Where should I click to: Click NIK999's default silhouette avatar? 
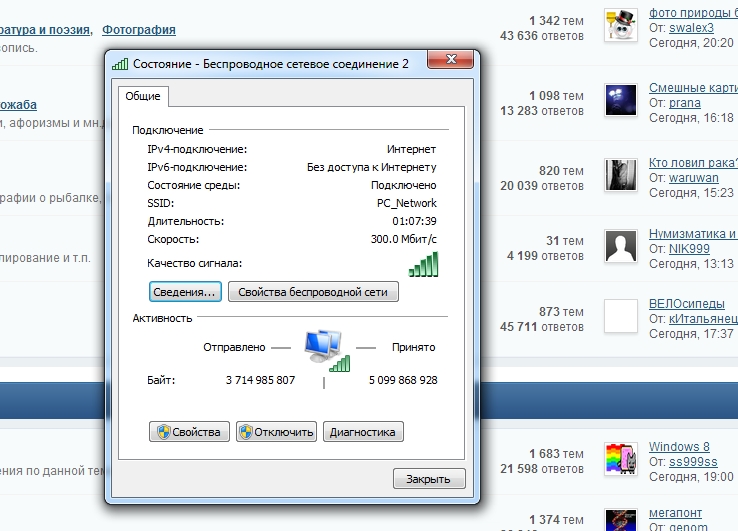pyautogui.click(x=621, y=245)
